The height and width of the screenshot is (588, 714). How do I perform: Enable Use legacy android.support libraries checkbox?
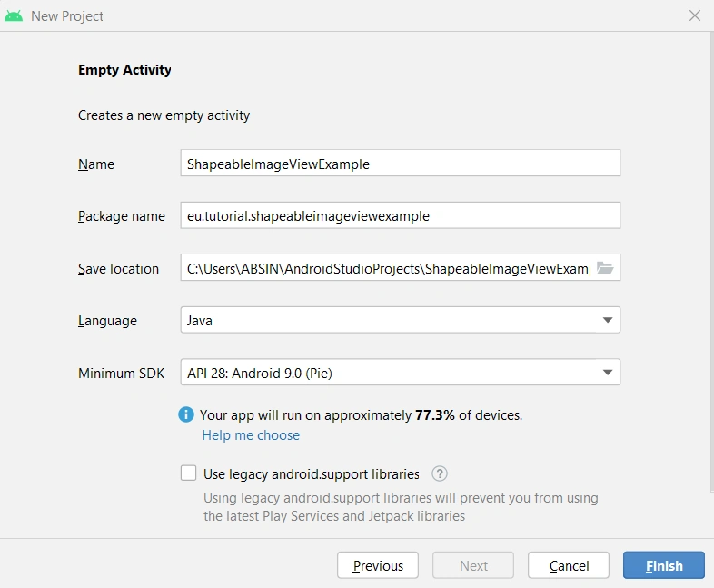pyautogui.click(x=189, y=473)
